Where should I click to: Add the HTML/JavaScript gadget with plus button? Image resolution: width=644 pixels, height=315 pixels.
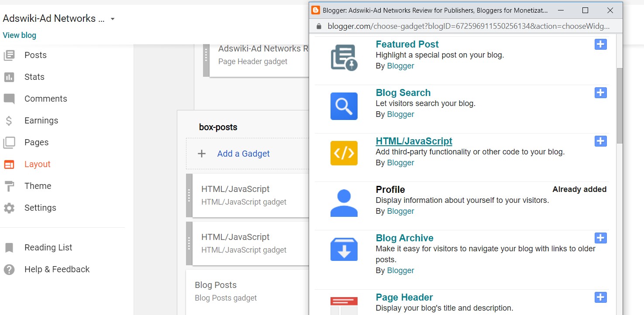pyautogui.click(x=601, y=141)
